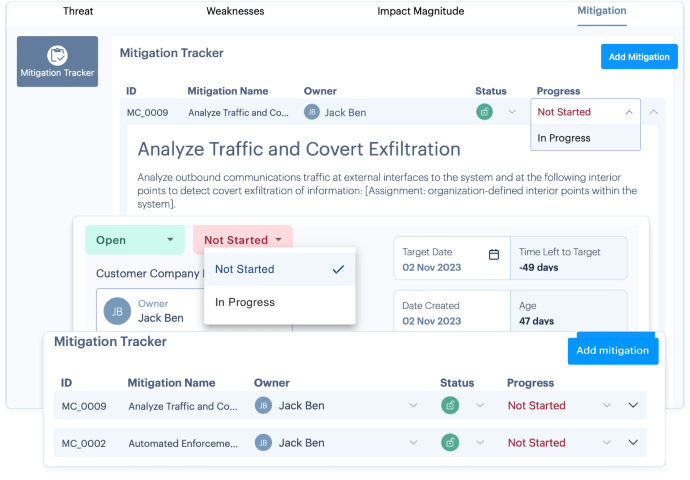Click the JB avatar in the Owner card
The image size is (690, 480).
(x=117, y=311)
